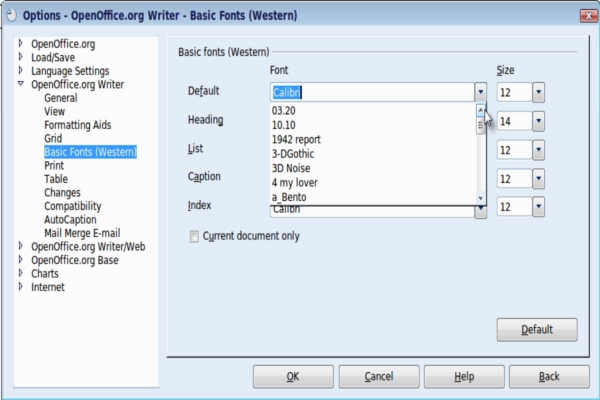Open the Grid options page

point(53,138)
